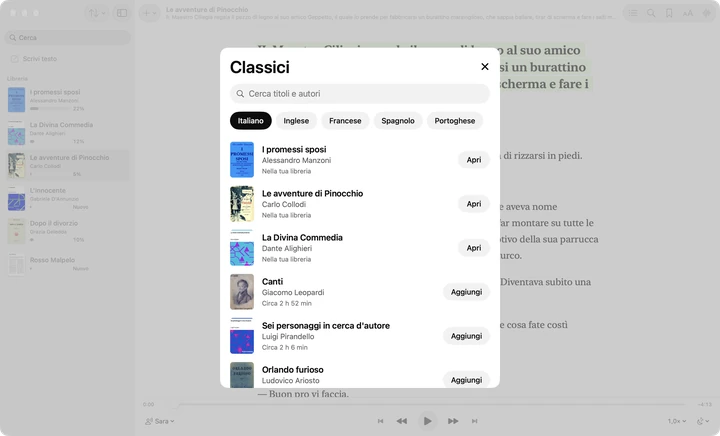720x436 pixels.
Task: Click the I promessi sposi cover in dialog
Action: point(242,160)
